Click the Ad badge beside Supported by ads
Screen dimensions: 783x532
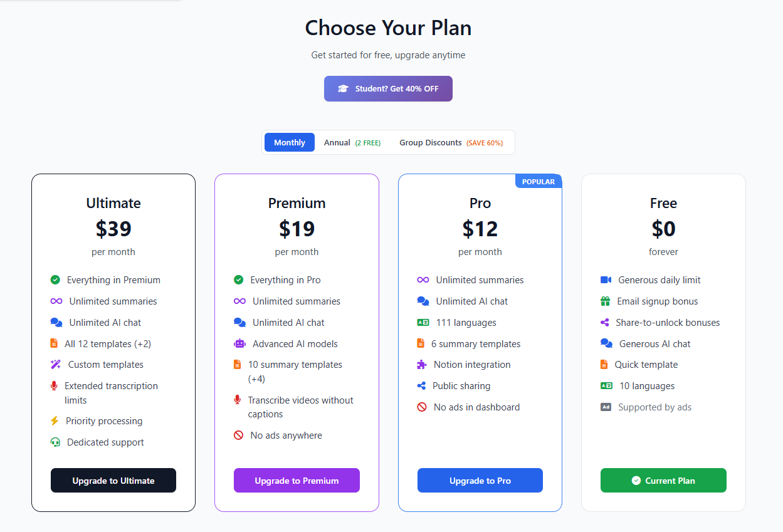click(606, 407)
